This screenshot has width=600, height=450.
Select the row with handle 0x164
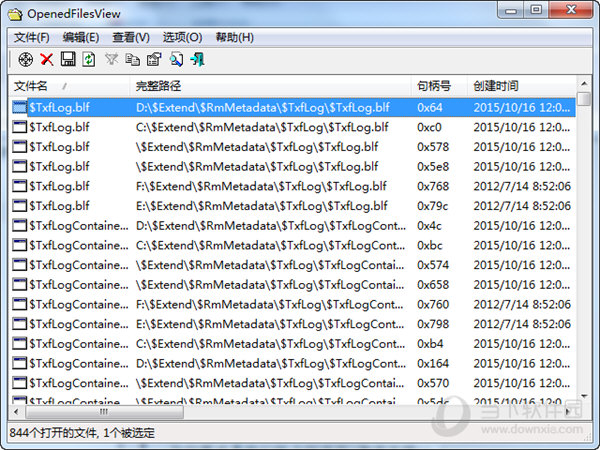[293, 364]
